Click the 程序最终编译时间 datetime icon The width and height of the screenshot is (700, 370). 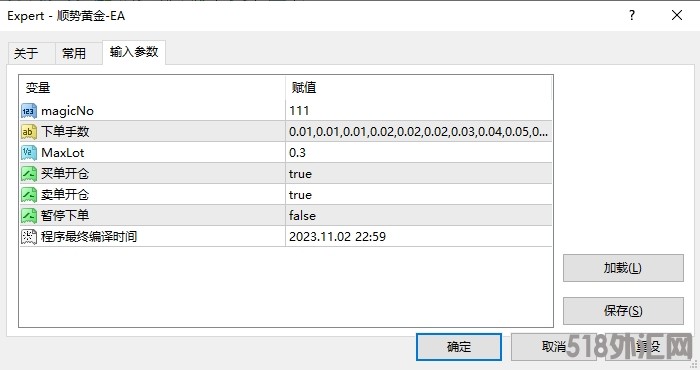point(29,237)
